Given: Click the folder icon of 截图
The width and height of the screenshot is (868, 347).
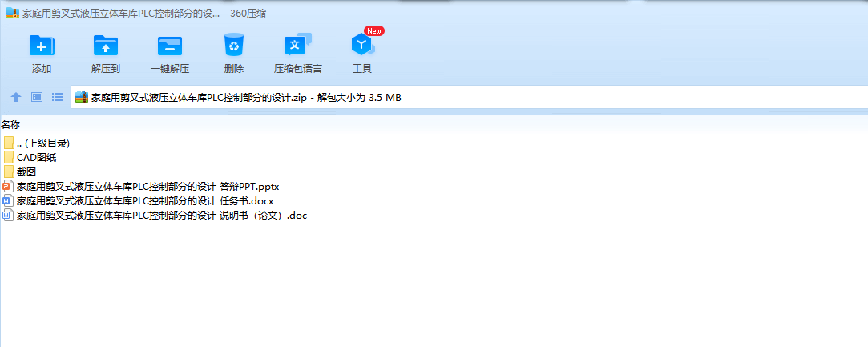Looking at the screenshot, I should tap(8, 172).
